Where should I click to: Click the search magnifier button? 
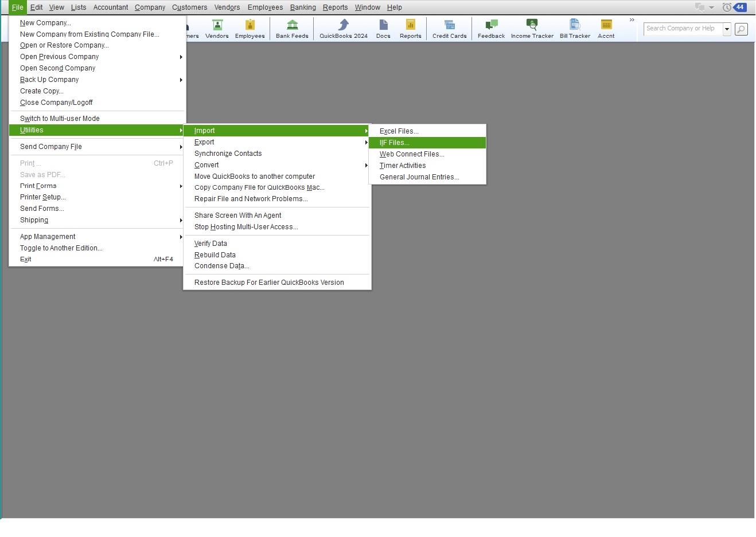tap(741, 29)
